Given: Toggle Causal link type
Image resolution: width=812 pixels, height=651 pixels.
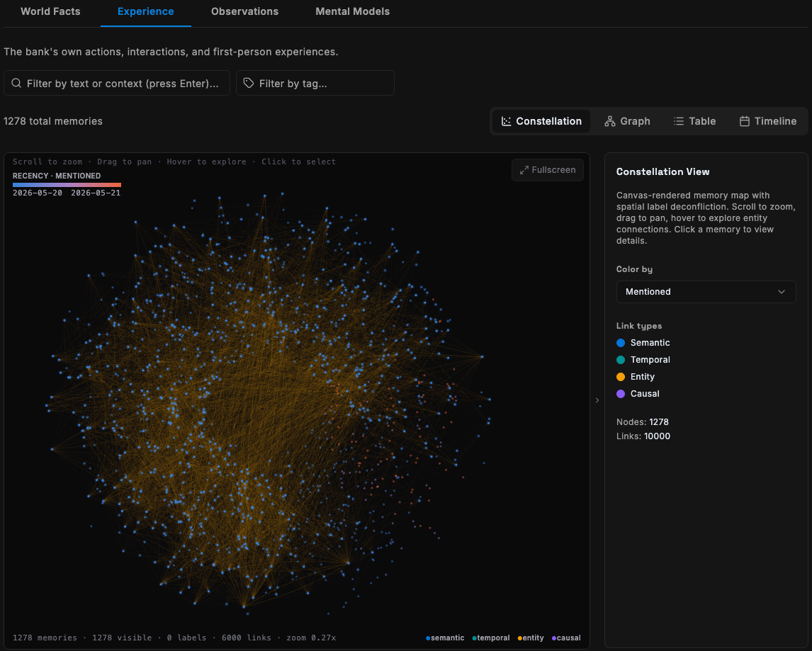Looking at the screenshot, I should tap(638, 394).
